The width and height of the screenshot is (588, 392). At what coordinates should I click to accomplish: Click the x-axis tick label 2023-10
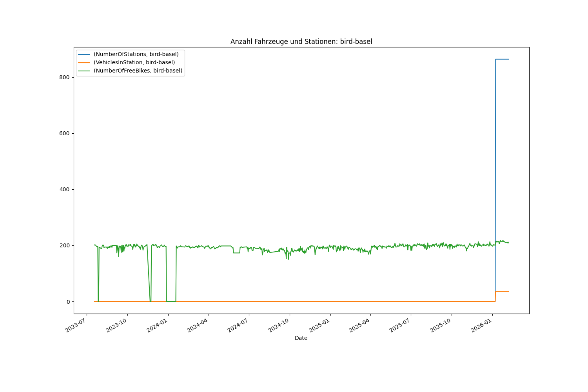116,325
